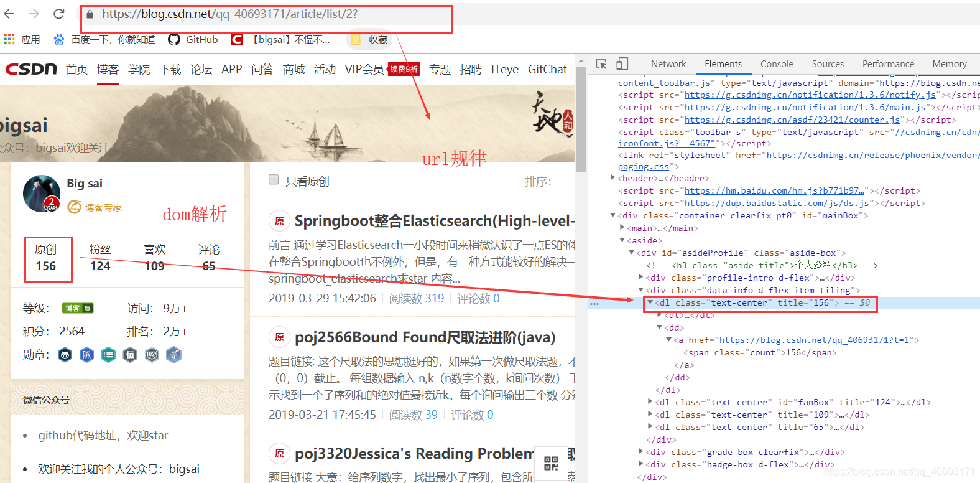
Task: Toggle the DevTools device toolbar icon
Action: pos(622,63)
